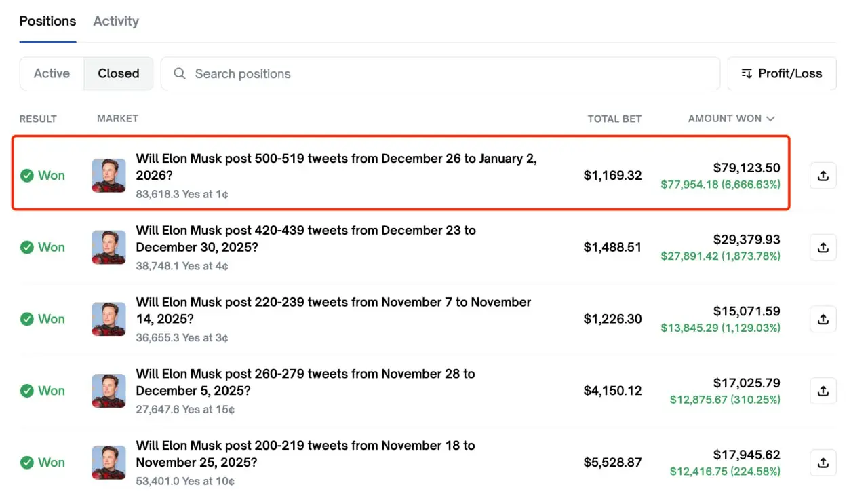The height and width of the screenshot is (498, 868).
Task: Open the Activity tab
Action: [116, 21]
